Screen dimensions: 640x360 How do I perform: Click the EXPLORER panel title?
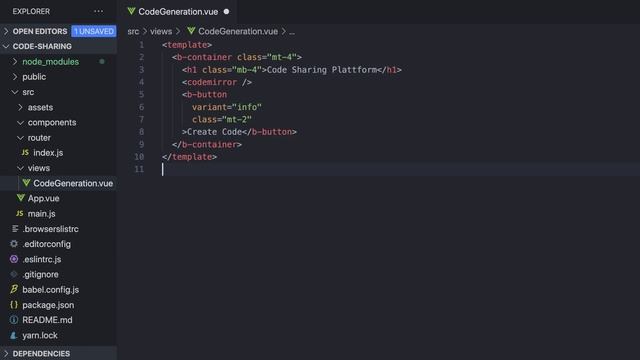coord(31,11)
